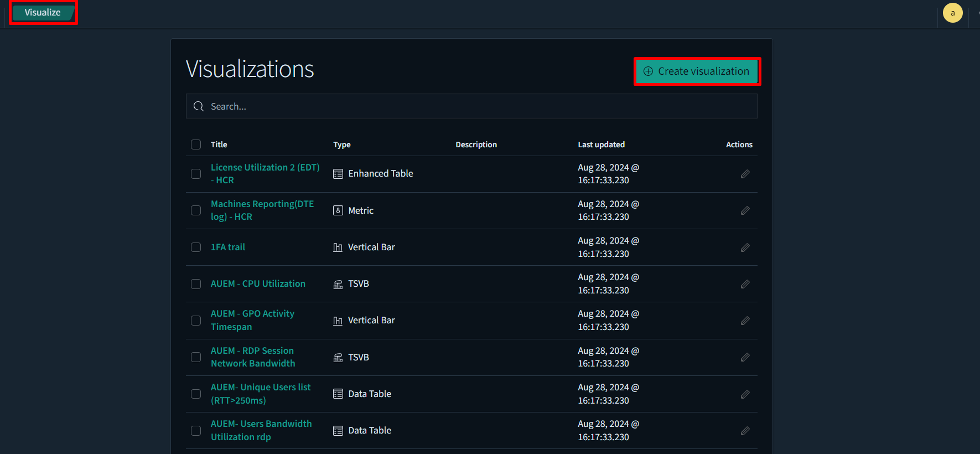This screenshot has height=454, width=980.
Task: Click Create visualization button
Action: point(697,71)
